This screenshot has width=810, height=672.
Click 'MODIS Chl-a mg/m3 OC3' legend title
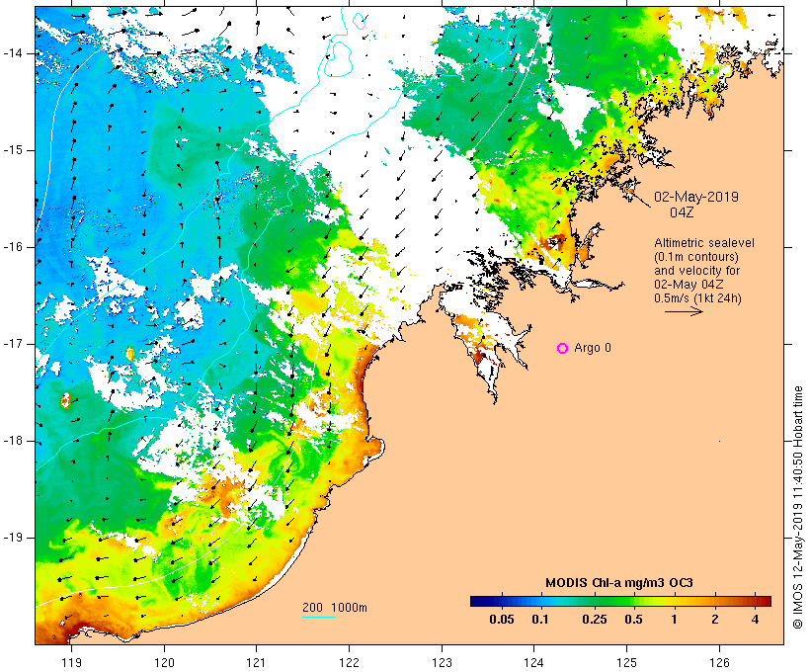[619, 583]
